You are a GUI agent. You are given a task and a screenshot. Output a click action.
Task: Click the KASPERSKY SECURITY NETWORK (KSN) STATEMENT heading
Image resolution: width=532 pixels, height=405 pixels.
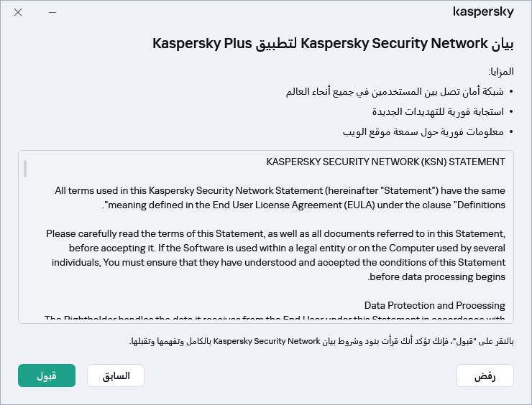click(385, 162)
